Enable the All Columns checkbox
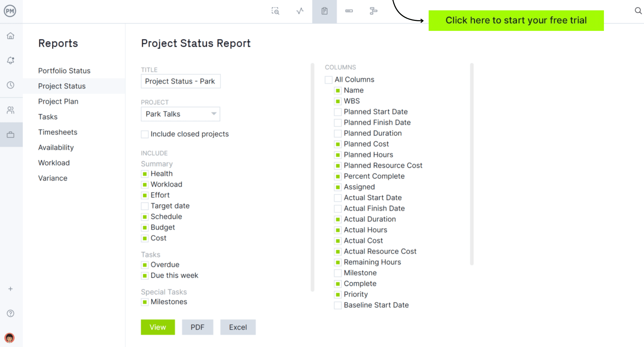The width and height of the screenshot is (644, 347). 329,80
